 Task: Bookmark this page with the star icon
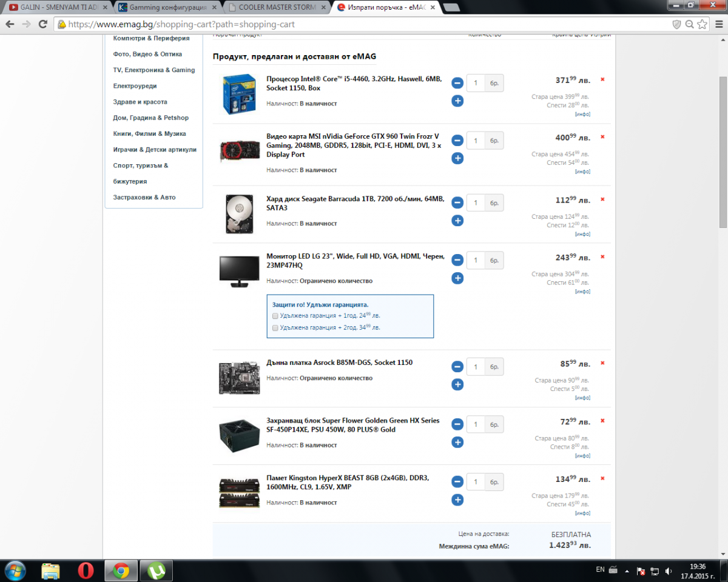point(702,24)
